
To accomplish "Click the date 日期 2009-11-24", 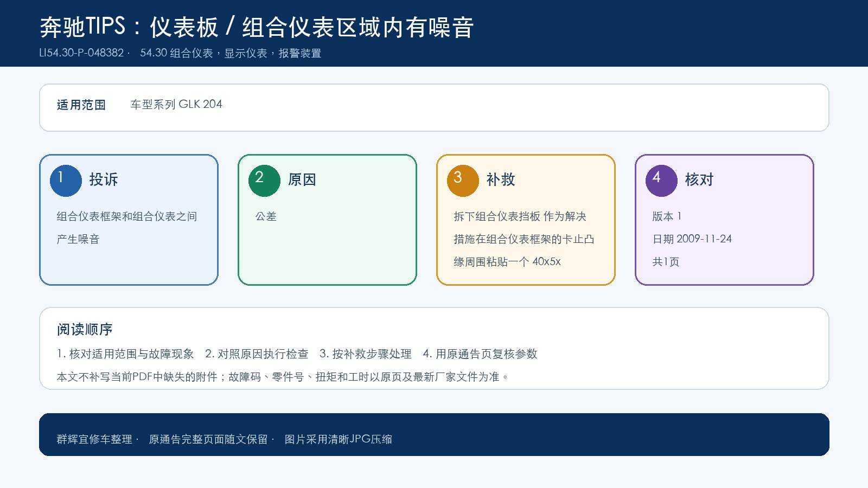I will coord(692,239).
